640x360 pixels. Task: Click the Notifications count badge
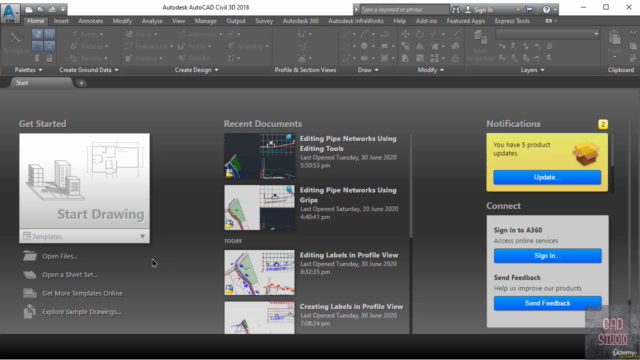[603, 124]
